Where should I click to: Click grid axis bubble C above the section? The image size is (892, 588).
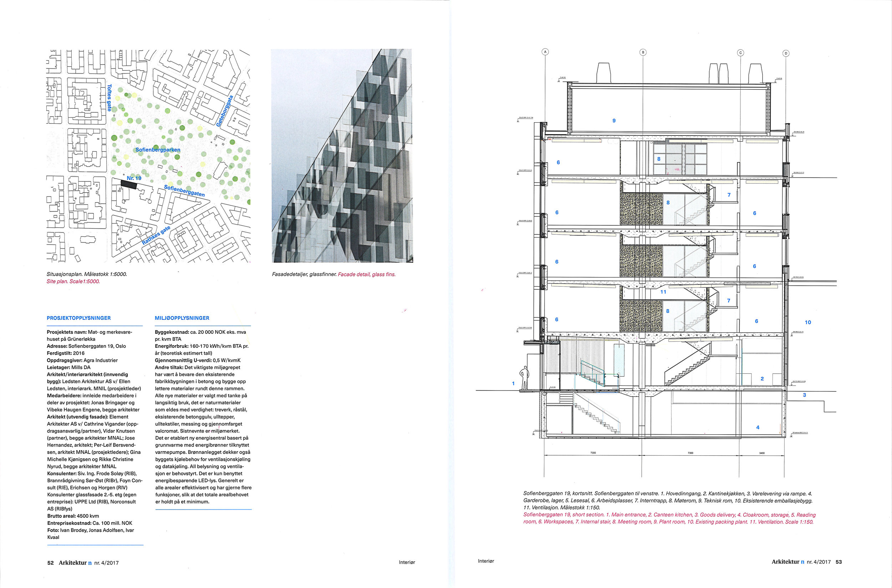tap(740, 53)
